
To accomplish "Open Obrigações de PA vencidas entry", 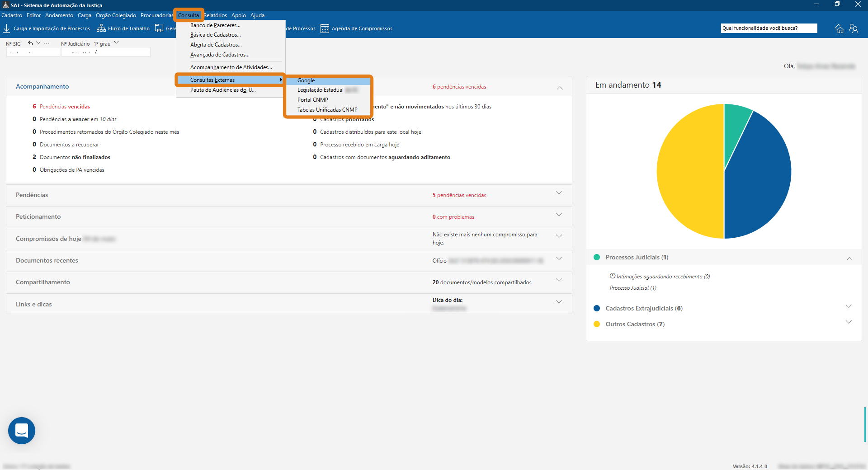I will (72, 170).
